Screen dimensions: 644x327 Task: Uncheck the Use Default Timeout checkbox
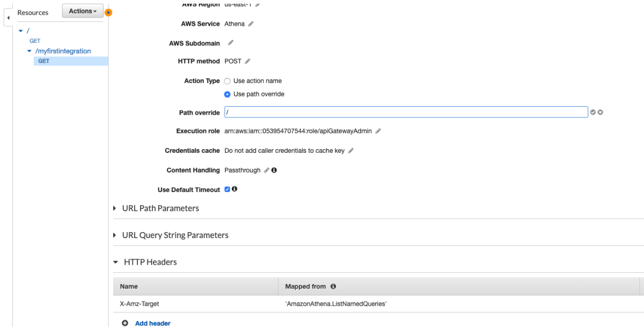click(227, 189)
